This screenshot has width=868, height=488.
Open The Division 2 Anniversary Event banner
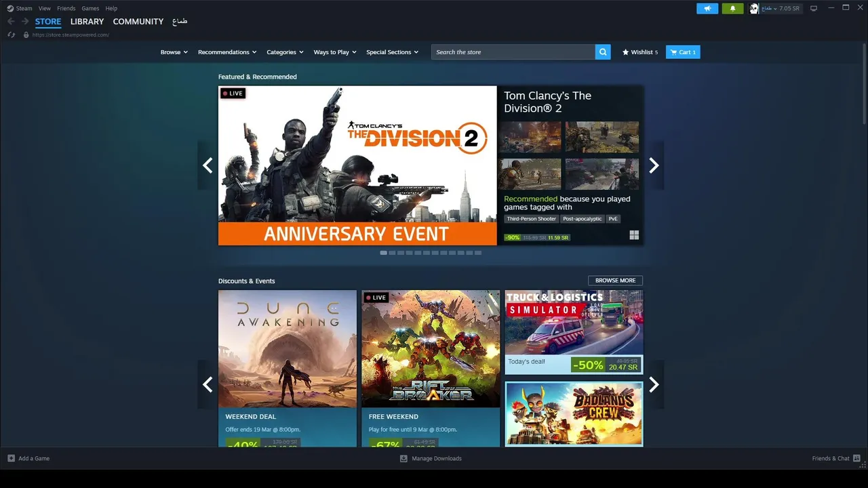(x=357, y=165)
